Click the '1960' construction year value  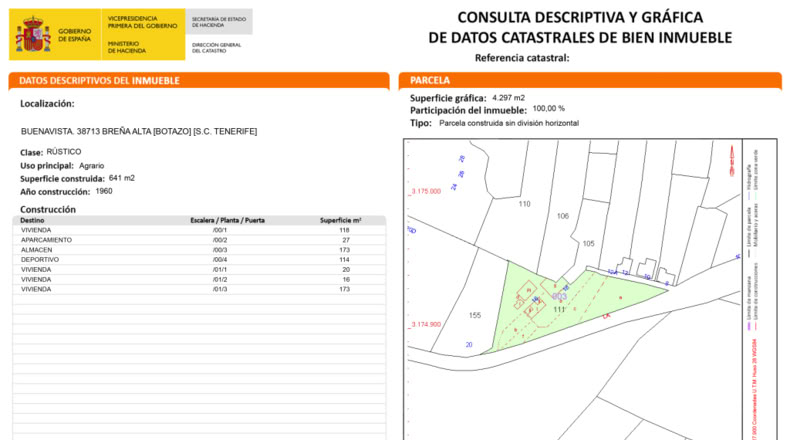click(x=104, y=192)
